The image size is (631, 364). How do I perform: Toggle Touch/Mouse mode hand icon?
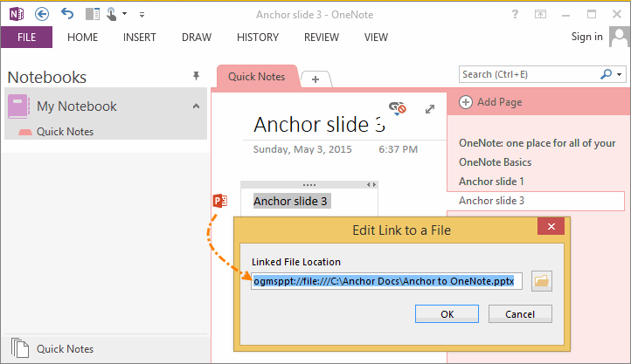point(112,15)
